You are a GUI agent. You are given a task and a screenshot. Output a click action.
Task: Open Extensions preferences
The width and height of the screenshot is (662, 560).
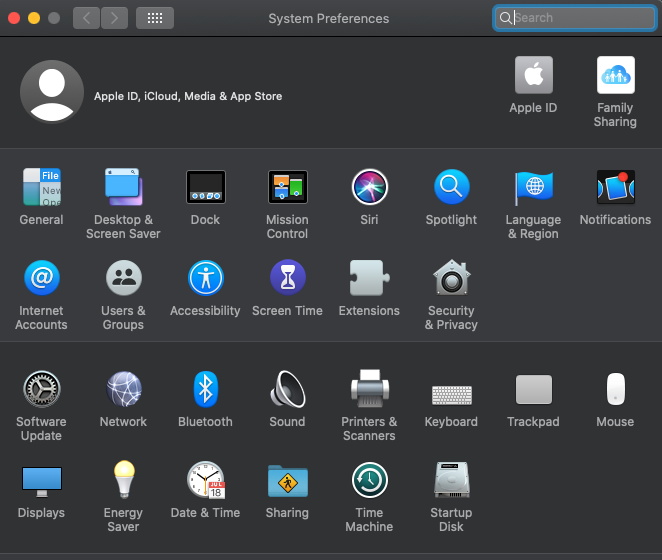369,278
